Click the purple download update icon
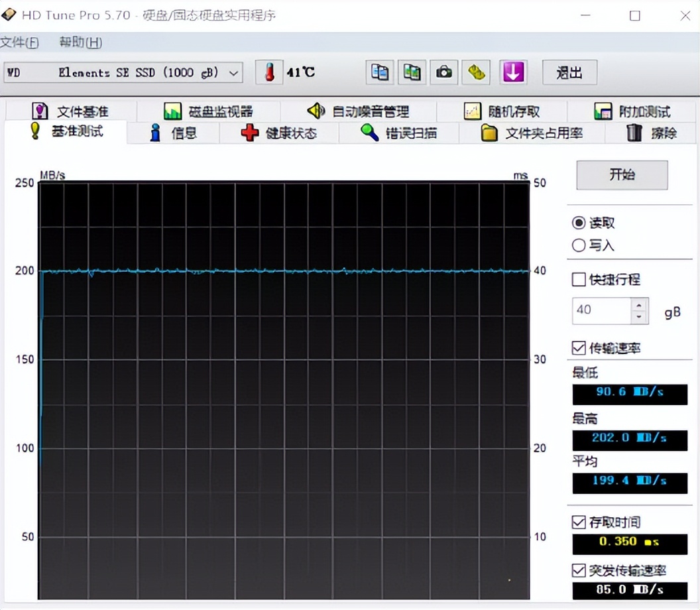Image resolution: width=700 pixels, height=610 pixels. pos(513,72)
